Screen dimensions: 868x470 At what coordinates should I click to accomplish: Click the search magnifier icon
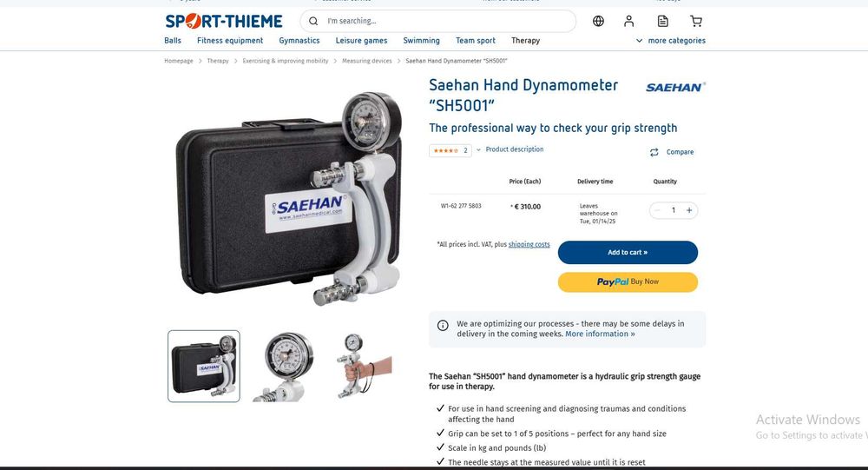pyautogui.click(x=313, y=21)
